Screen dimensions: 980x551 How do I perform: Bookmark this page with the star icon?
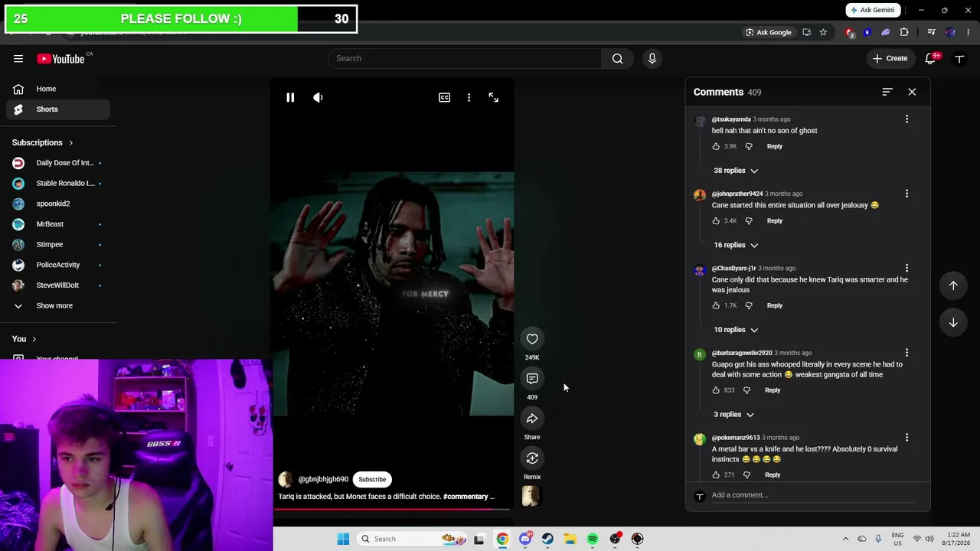(x=823, y=32)
